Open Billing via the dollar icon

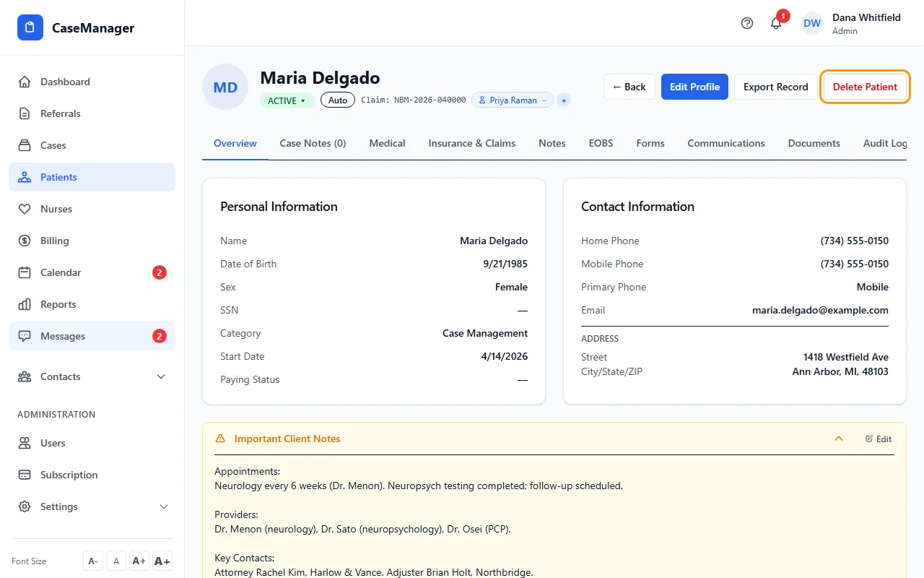[25, 241]
